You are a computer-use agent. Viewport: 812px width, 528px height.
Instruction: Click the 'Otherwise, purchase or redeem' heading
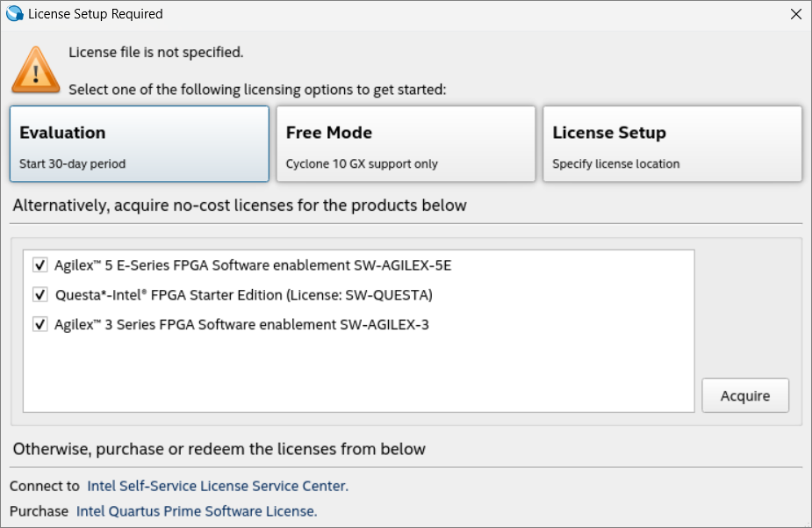tap(219, 449)
